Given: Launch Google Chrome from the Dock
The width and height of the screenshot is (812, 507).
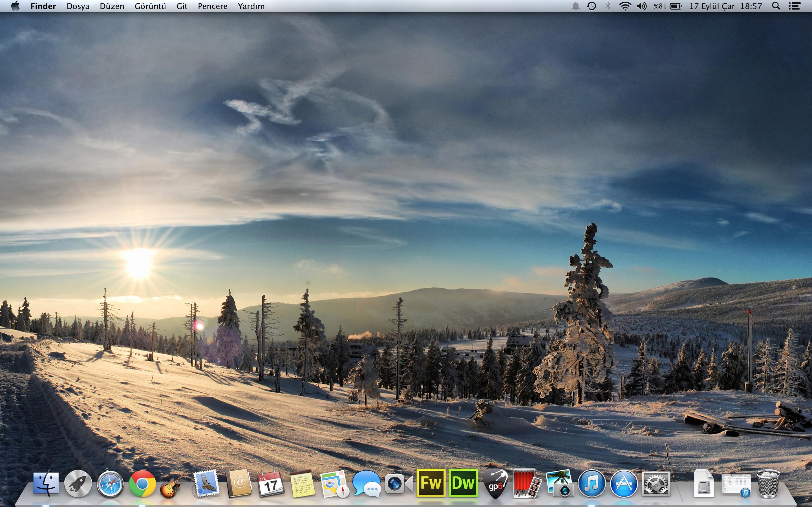Looking at the screenshot, I should [142, 484].
